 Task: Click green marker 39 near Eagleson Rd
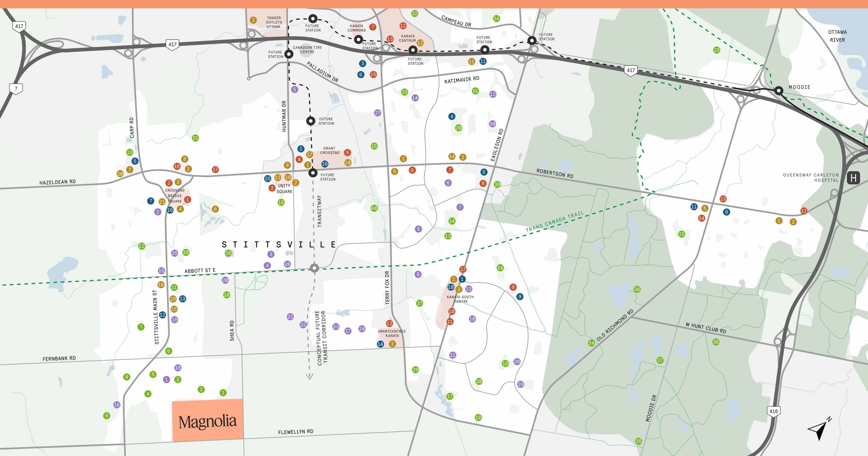497,184
